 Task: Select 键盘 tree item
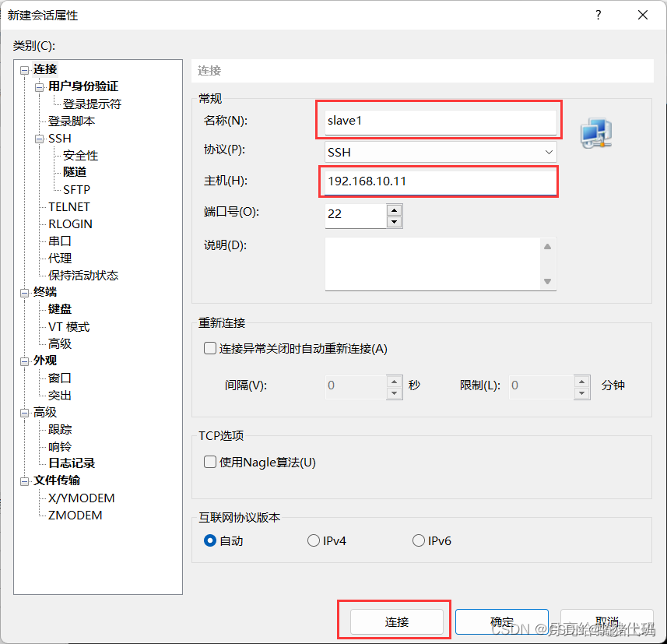(x=60, y=309)
